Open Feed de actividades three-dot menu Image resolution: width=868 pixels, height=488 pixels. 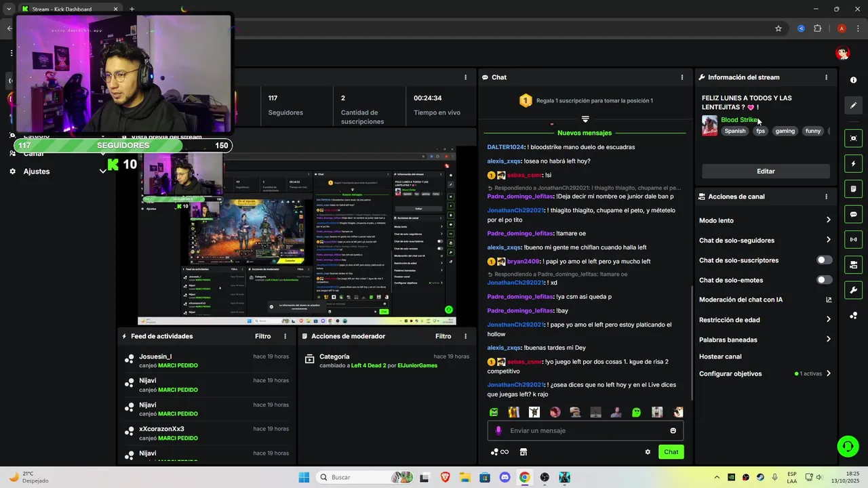[x=285, y=336]
